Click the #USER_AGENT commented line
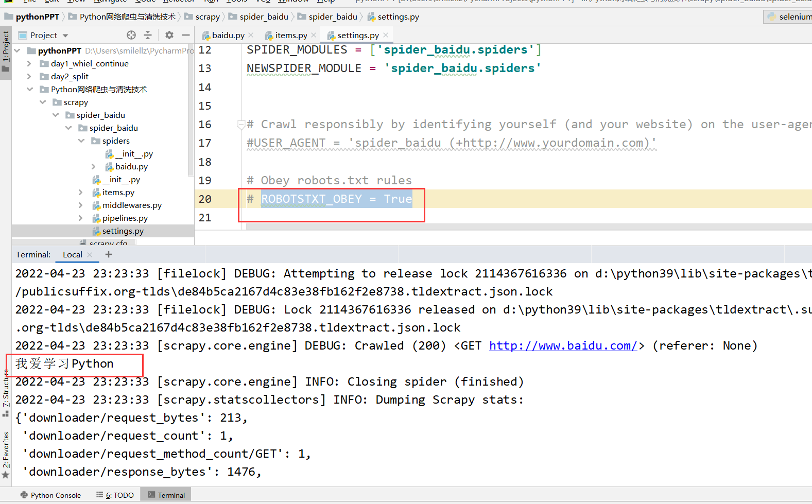This screenshot has width=812, height=504. click(452, 143)
